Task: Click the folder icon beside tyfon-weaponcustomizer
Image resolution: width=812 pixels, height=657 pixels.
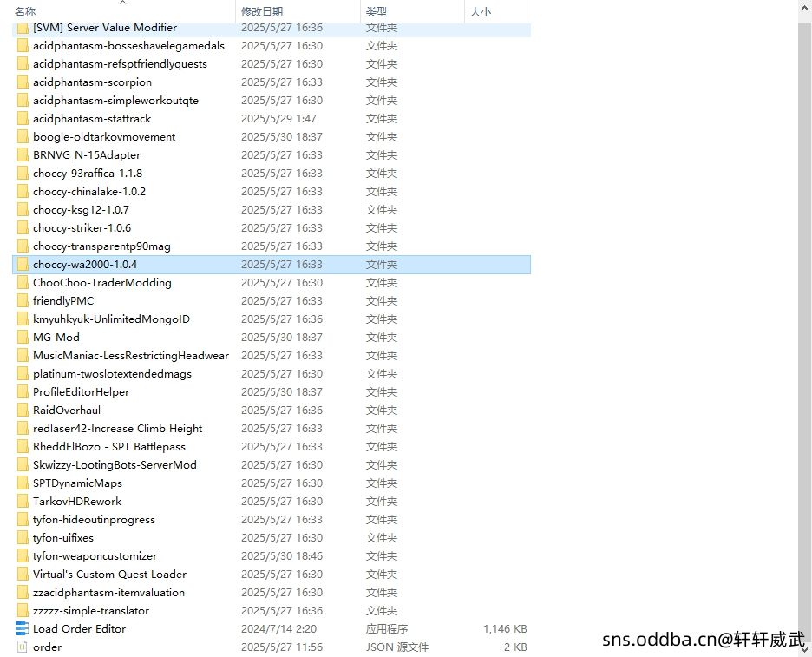Action: [23, 556]
